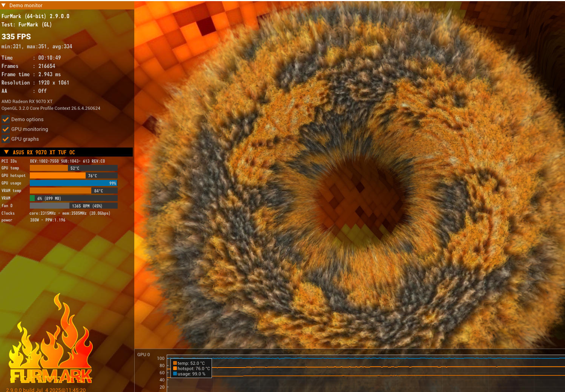Click the orange hotspot legend swatch
Image resolution: width=565 pixels, height=392 pixels.
(175, 369)
